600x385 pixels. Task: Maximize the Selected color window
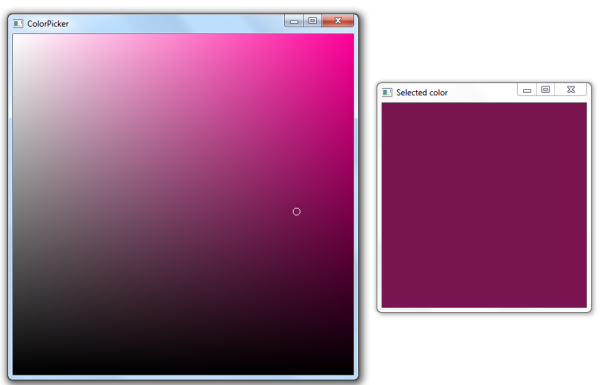pos(545,90)
